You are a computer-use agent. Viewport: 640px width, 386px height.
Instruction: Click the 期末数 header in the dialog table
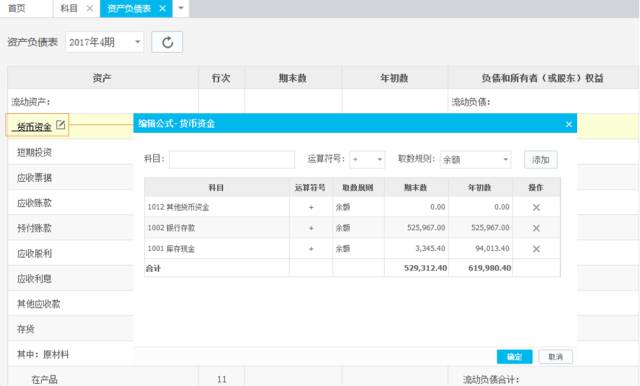[416, 188]
